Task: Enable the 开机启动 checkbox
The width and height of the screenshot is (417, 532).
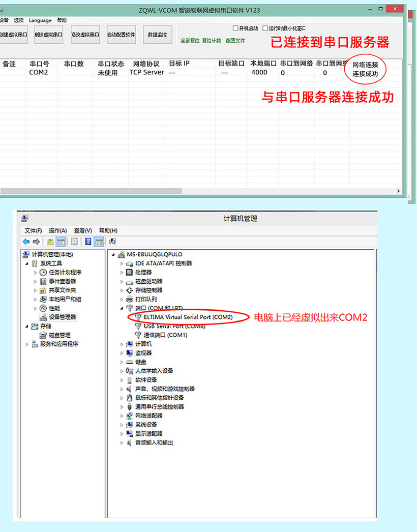Action: click(x=235, y=28)
